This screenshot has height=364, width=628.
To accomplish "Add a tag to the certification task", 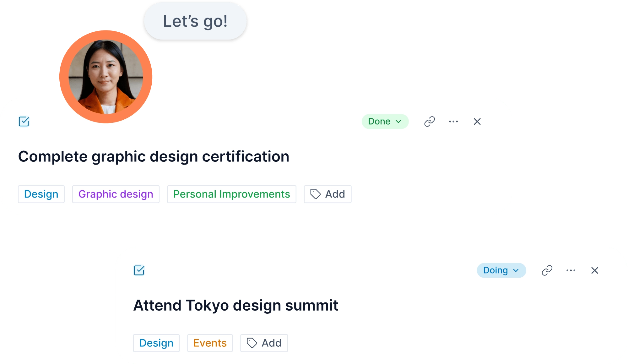I will pos(328,194).
